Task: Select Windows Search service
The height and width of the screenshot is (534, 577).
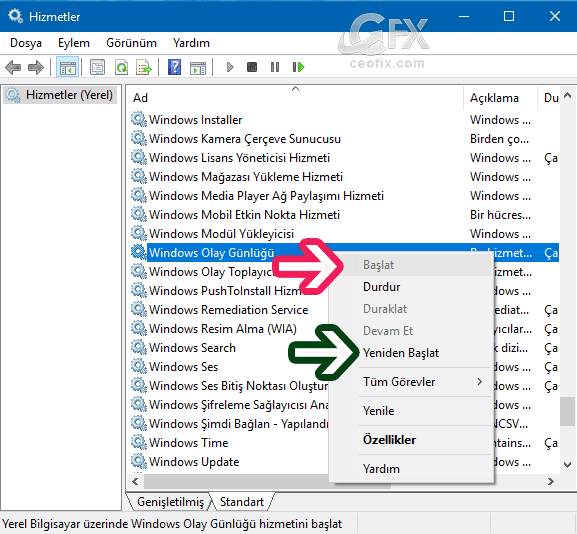Action: coord(192,348)
